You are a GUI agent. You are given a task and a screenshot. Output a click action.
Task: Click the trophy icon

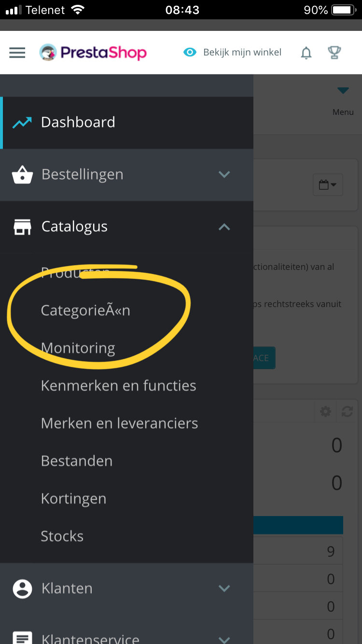334,53
